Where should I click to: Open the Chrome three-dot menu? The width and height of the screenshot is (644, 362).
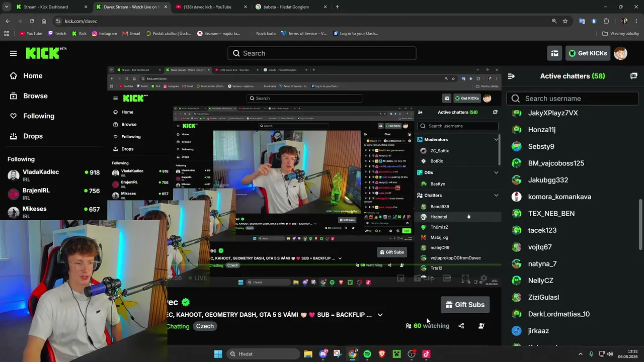click(636, 21)
